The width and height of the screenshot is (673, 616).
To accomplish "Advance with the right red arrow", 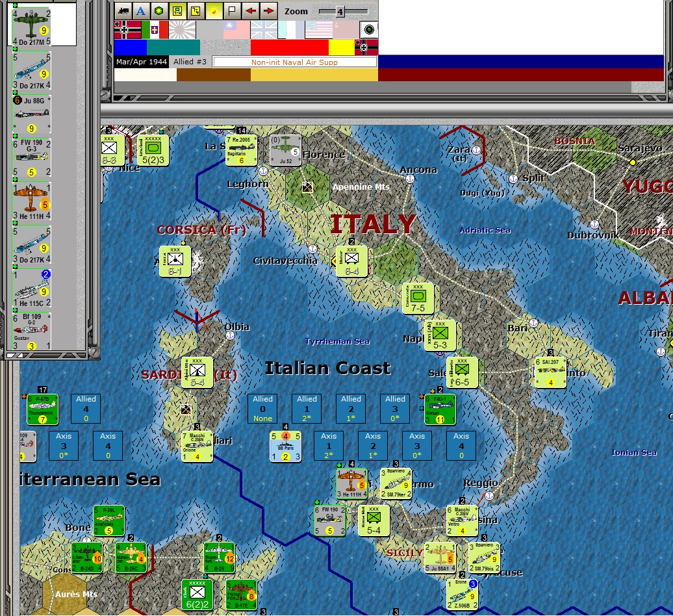I will coord(268,11).
